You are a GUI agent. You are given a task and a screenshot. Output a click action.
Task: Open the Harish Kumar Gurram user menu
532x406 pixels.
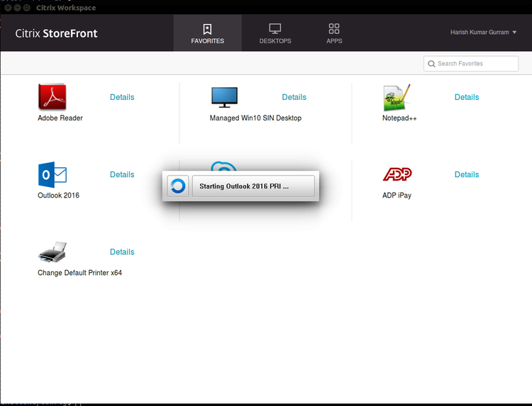(x=484, y=32)
